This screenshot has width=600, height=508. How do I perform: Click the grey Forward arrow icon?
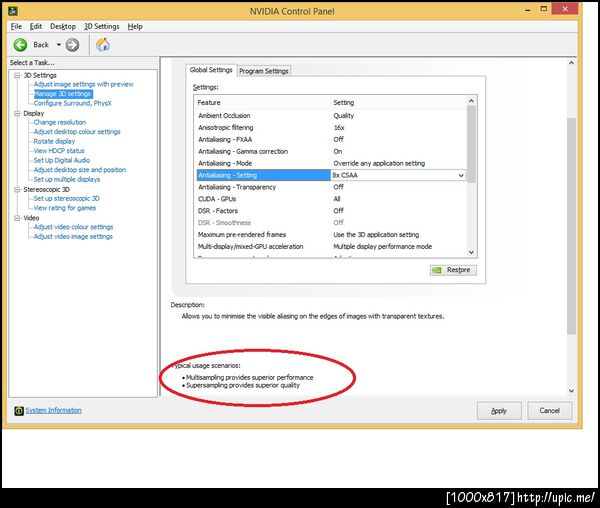pyautogui.click(x=72, y=45)
